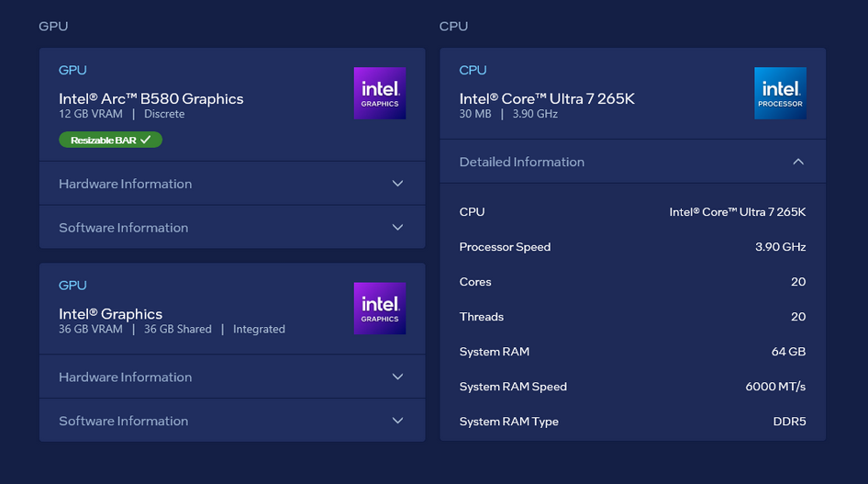Click the Intel Graphics logo on Arc B580 card
Viewport: 868px width, 484px height.
380,93
